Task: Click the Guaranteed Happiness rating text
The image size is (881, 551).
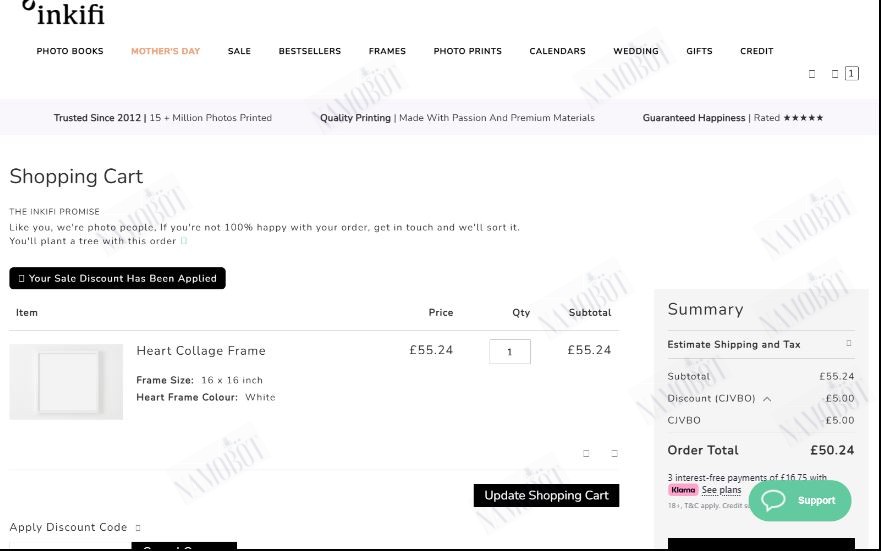Action: [x=733, y=118]
